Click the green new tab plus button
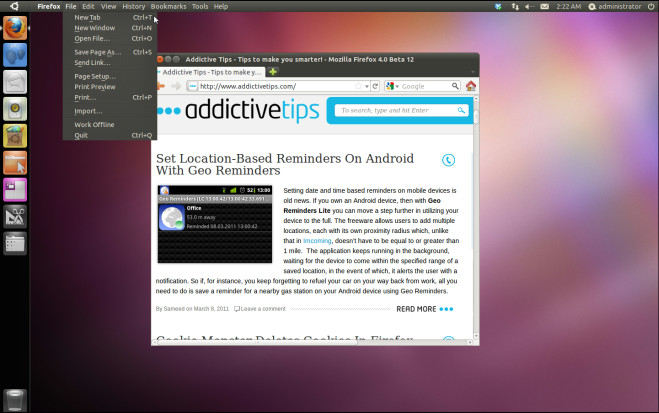Screen dimensions: 659x413 273,72
